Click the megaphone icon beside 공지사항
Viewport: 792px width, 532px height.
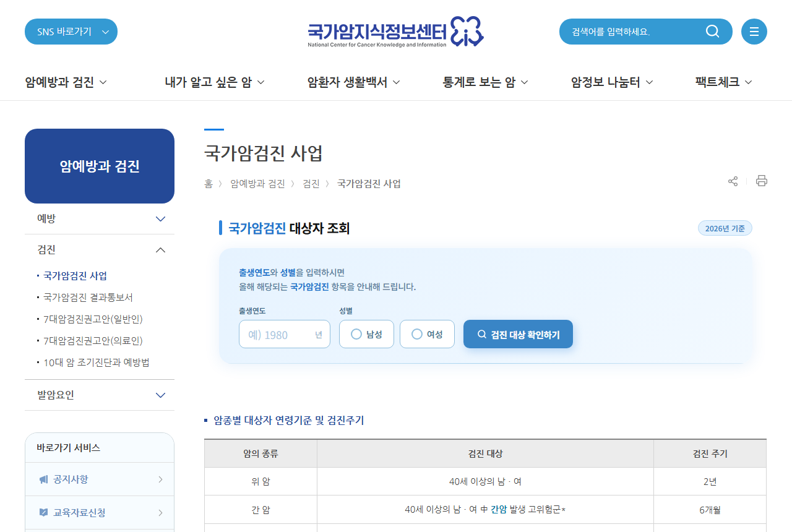pyautogui.click(x=43, y=479)
